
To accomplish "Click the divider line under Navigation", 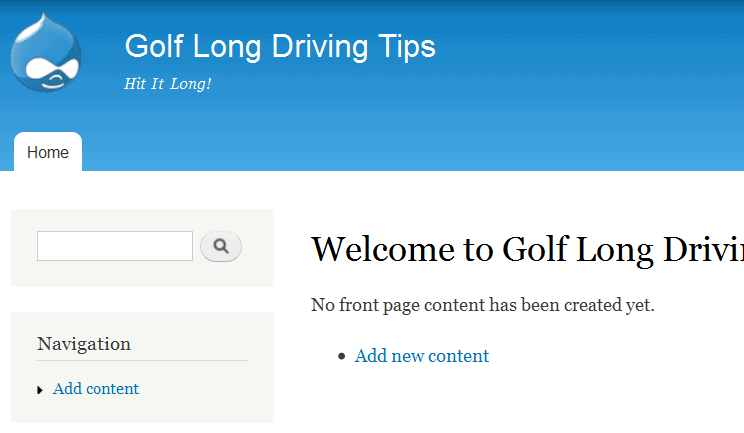I will tap(142, 360).
